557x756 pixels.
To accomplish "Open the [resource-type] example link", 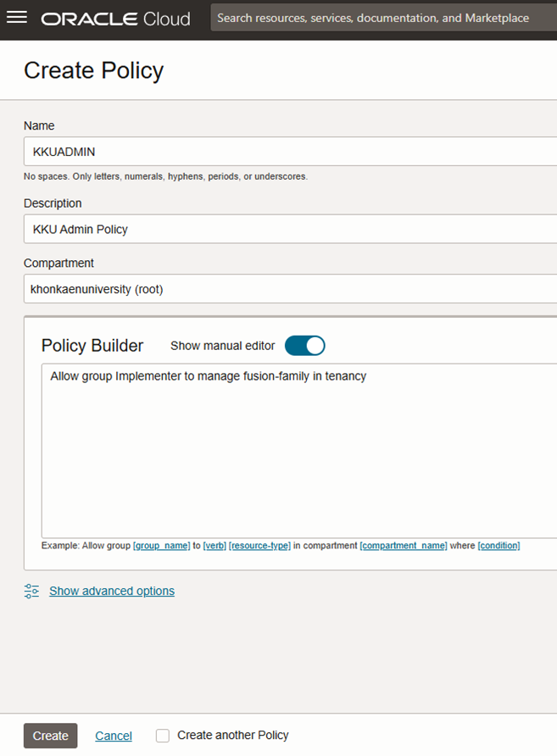I will click(x=259, y=545).
